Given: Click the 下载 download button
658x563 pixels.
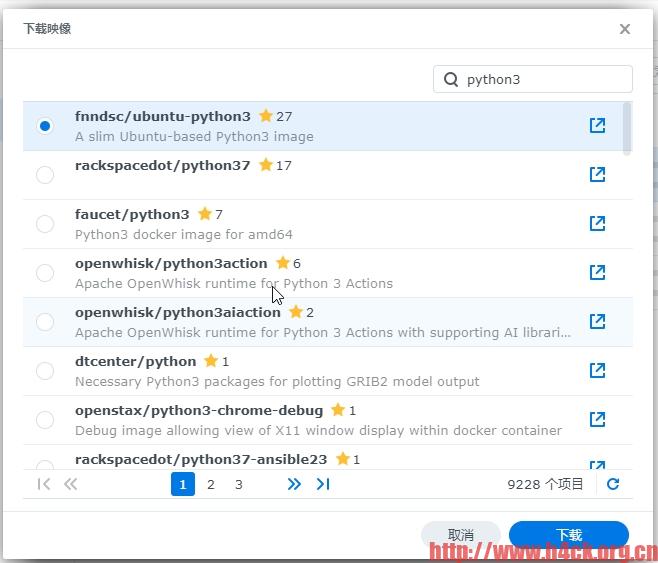Looking at the screenshot, I should pyautogui.click(x=568, y=535).
